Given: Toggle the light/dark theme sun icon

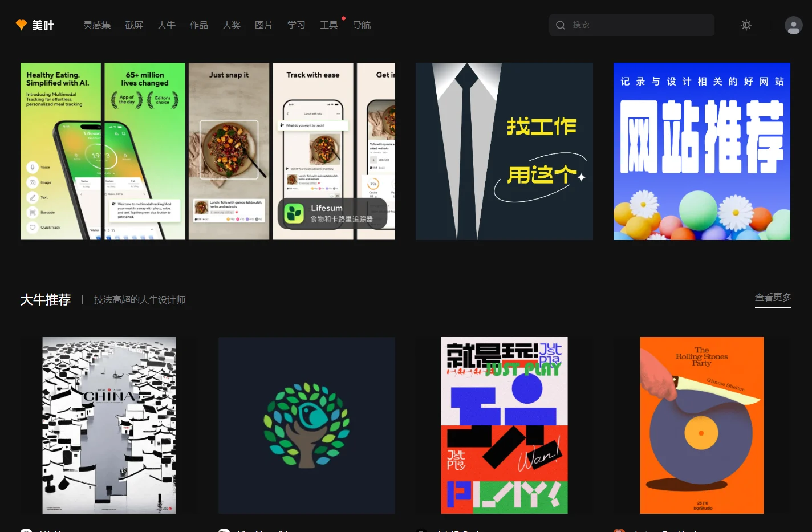Looking at the screenshot, I should [746, 25].
